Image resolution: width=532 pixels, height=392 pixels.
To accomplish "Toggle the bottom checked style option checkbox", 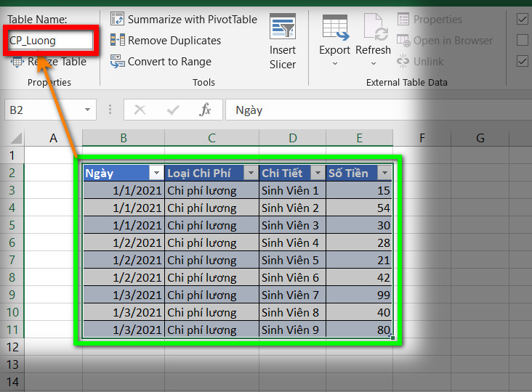I will point(522,61).
